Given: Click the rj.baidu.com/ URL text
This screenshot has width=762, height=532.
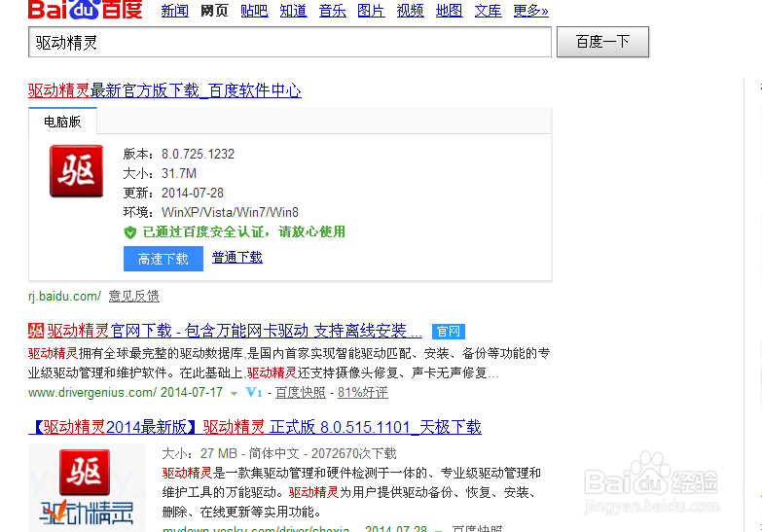Looking at the screenshot, I should point(64,296).
